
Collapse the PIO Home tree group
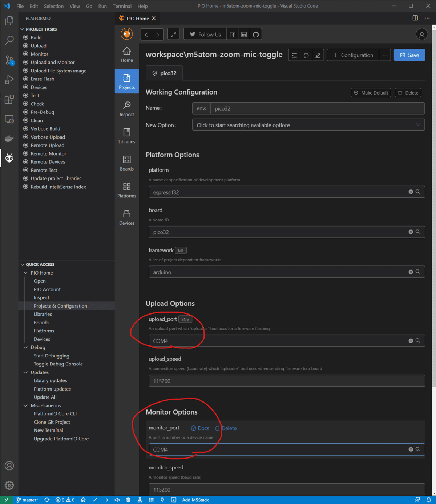[25, 273]
